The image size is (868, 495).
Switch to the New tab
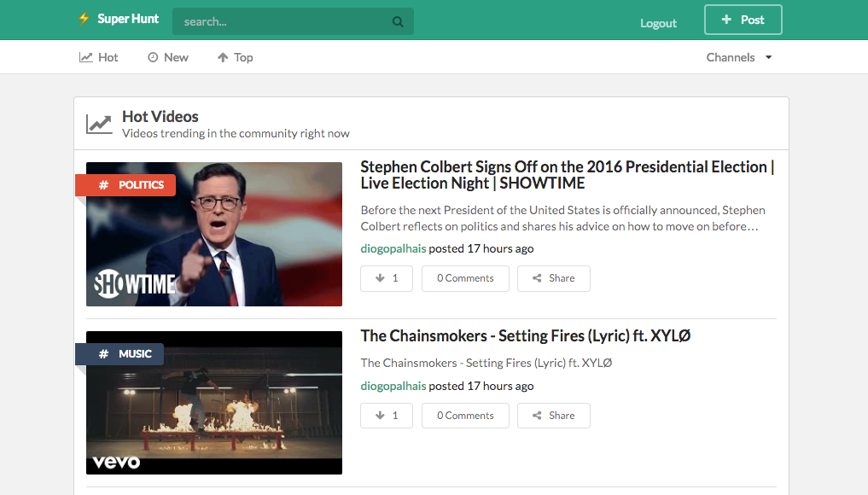click(168, 57)
